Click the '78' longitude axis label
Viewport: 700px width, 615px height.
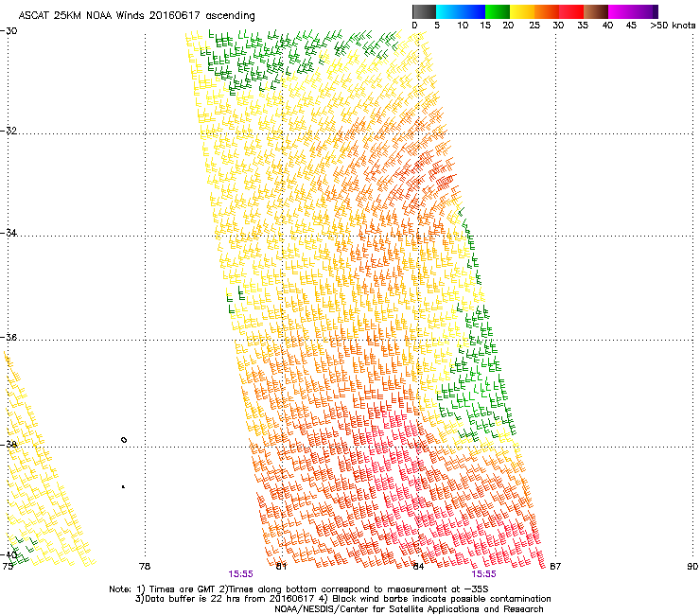pos(144,567)
